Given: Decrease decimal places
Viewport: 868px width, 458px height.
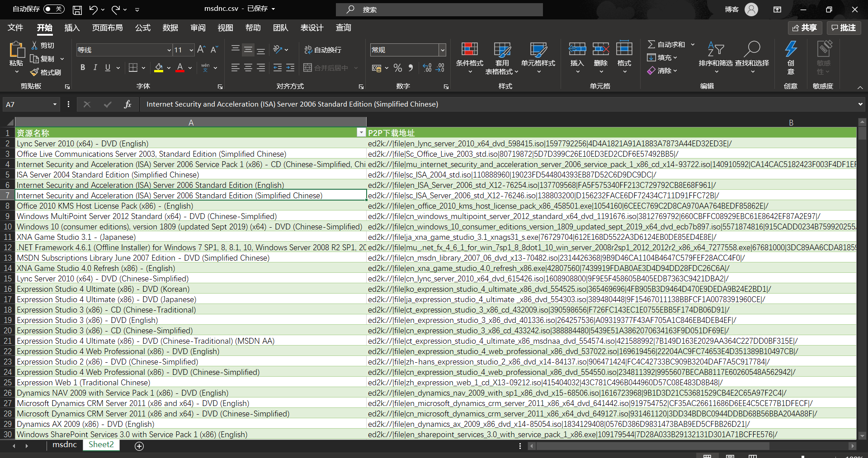Looking at the screenshot, I should [440, 68].
